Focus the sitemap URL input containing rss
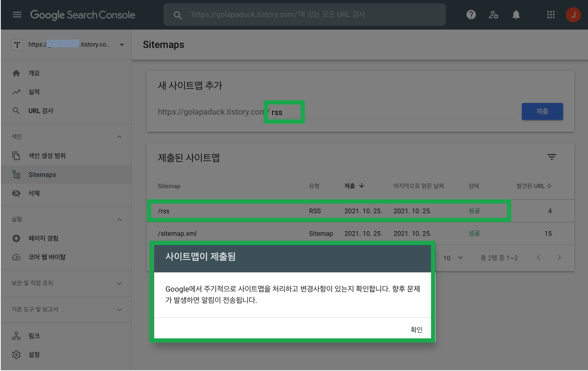The width and height of the screenshot is (588, 371). pos(391,112)
